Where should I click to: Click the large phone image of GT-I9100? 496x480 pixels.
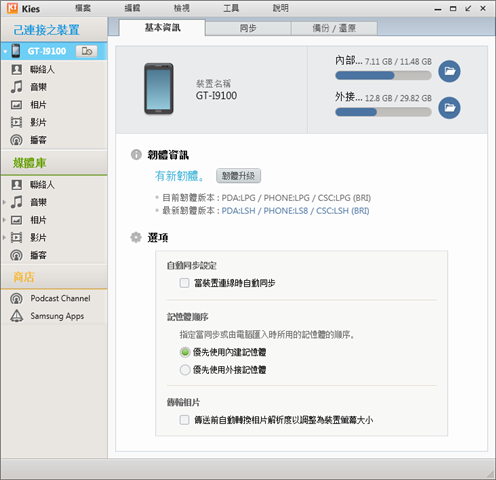point(159,89)
